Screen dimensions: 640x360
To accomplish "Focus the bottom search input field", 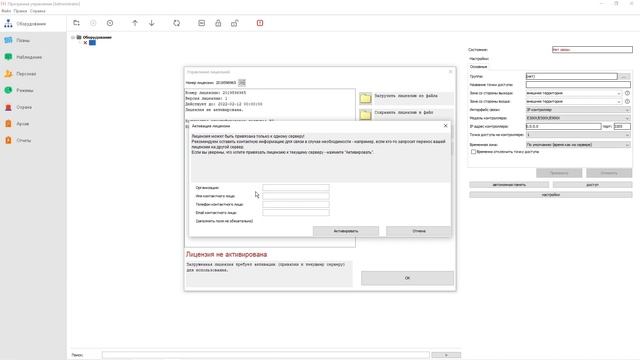I will (266, 355).
